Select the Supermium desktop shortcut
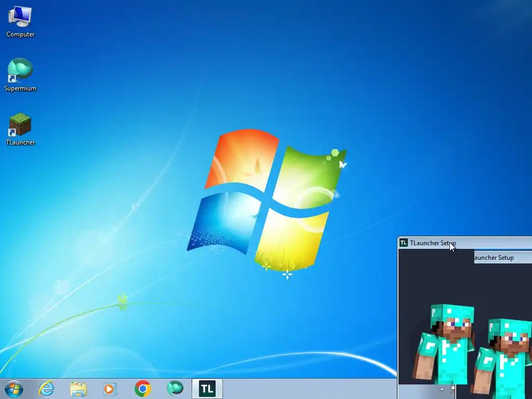Viewport: 532px width, 399px height. pyautogui.click(x=20, y=75)
